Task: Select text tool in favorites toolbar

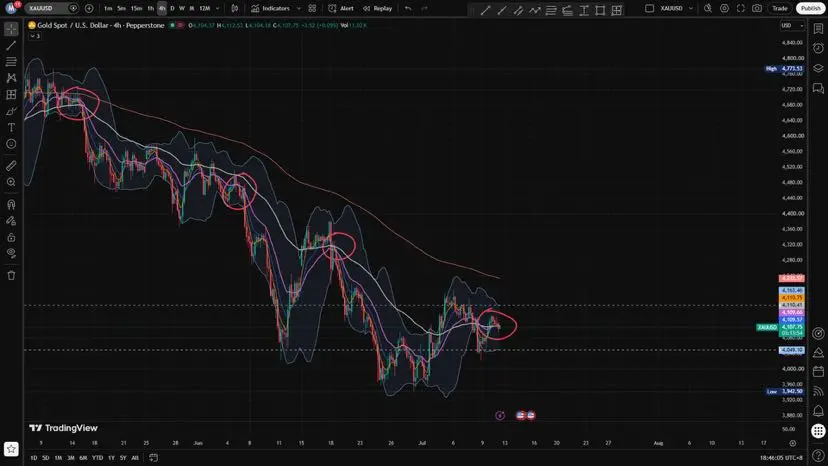Action: click(584, 10)
